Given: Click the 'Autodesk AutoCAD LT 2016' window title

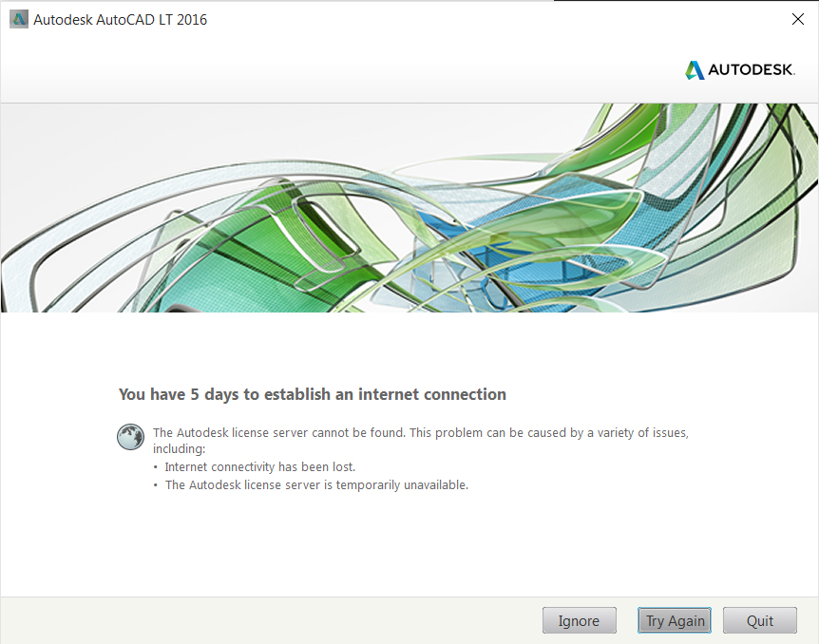Looking at the screenshot, I should tap(120, 20).
